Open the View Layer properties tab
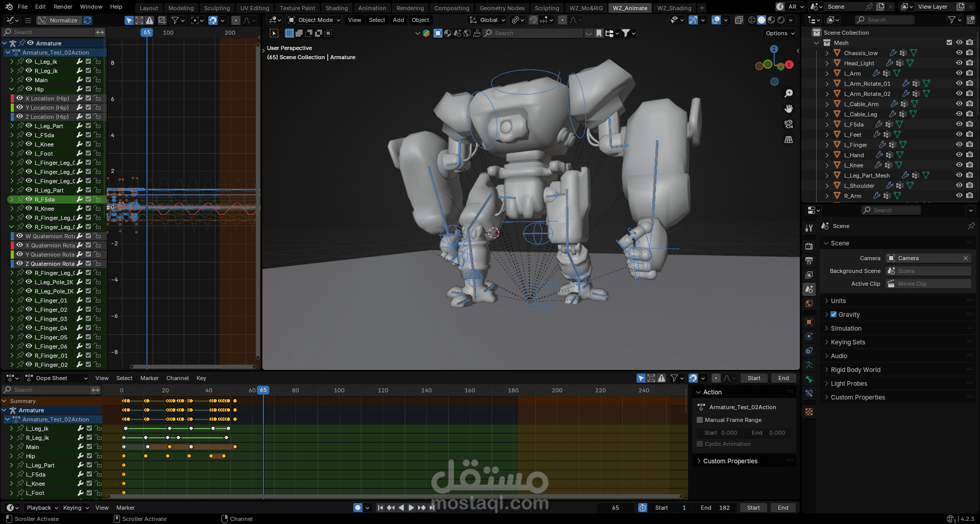 click(x=809, y=275)
